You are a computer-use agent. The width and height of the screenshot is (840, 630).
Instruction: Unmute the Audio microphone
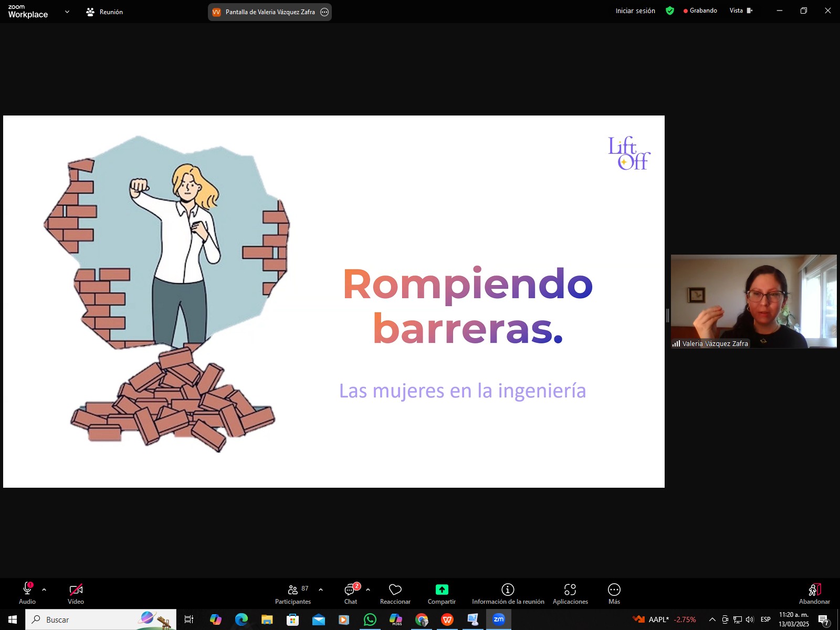(27, 590)
